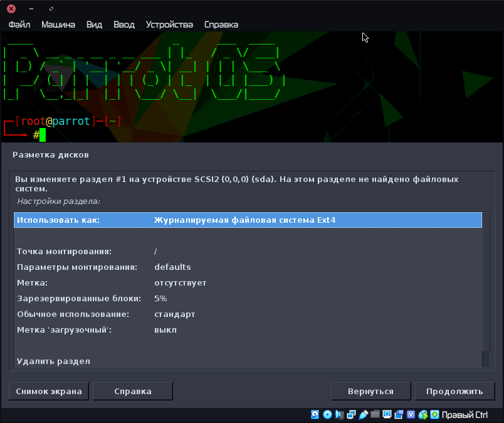This screenshot has width=504, height=423.
Task: Select the 'Точка монтирования' row
Action: pos(248,252)
